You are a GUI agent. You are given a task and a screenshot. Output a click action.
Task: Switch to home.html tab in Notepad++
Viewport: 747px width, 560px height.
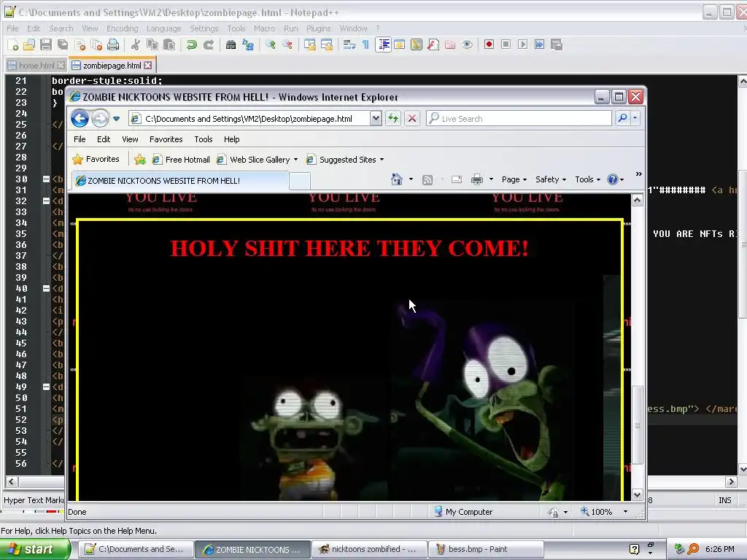(36, 65)
